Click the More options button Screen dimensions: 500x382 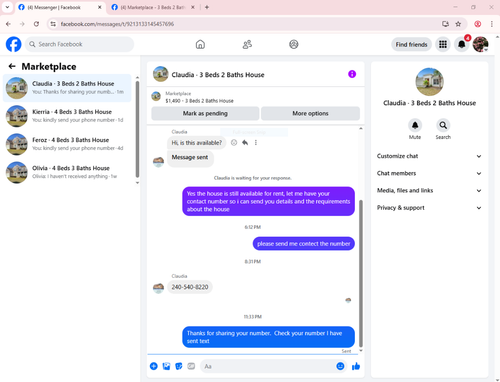310,113
